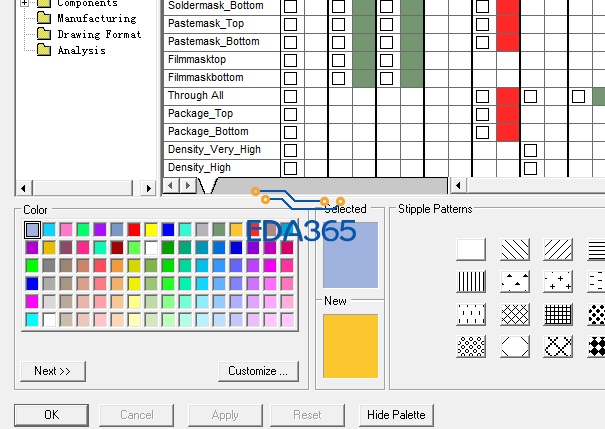605x429 pixels.
Task: Pick the red color in palette top row
Action: (134, 230)
